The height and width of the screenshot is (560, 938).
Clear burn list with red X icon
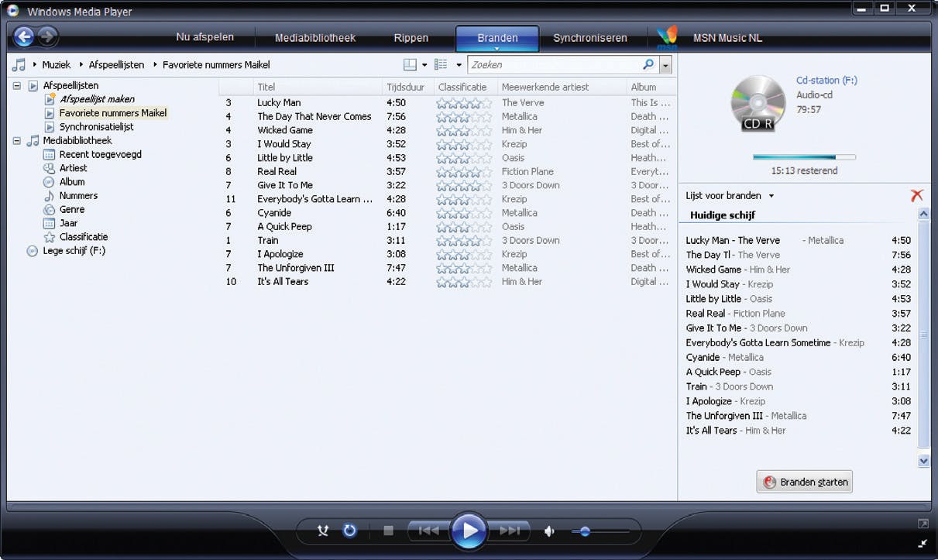tap(917, 196)
